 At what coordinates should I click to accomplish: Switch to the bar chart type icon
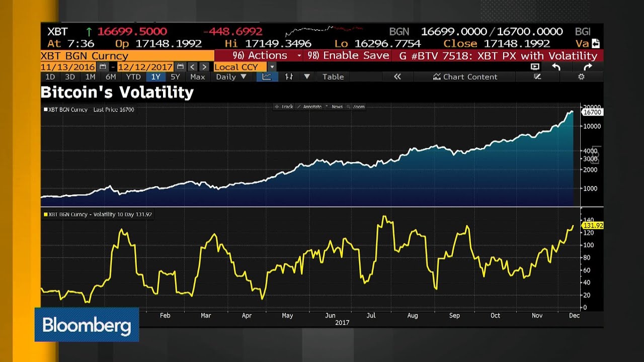click(289, 77)
